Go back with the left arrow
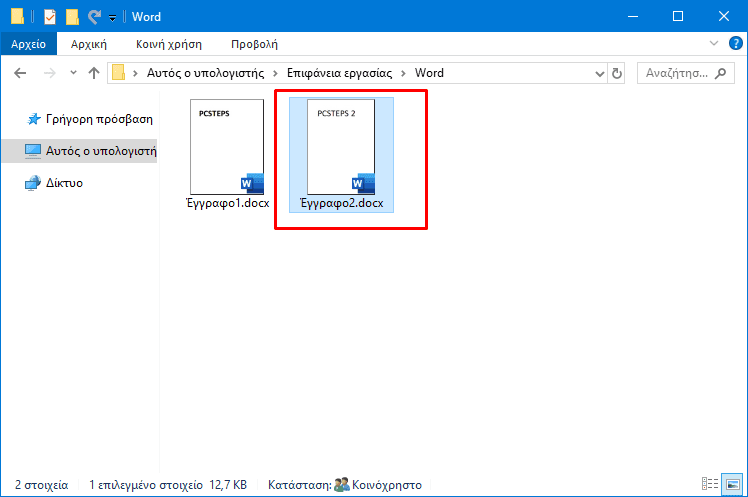 [20, 73]
